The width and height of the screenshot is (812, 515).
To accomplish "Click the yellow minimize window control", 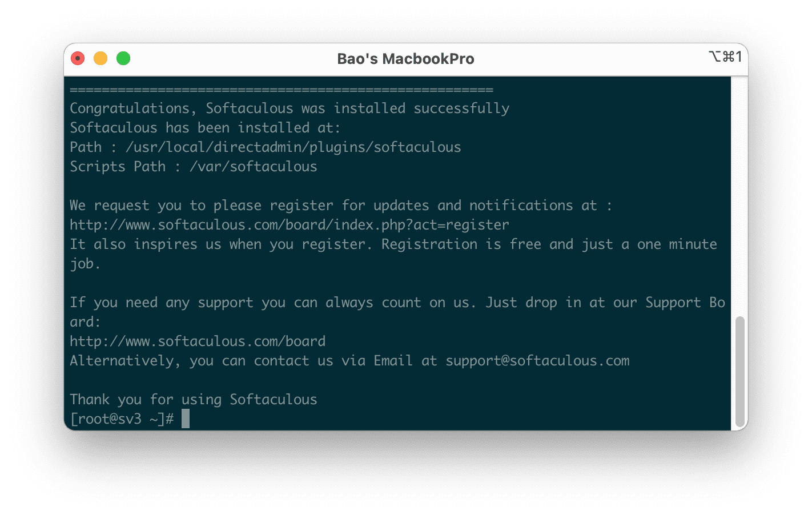I will [101, 58].
